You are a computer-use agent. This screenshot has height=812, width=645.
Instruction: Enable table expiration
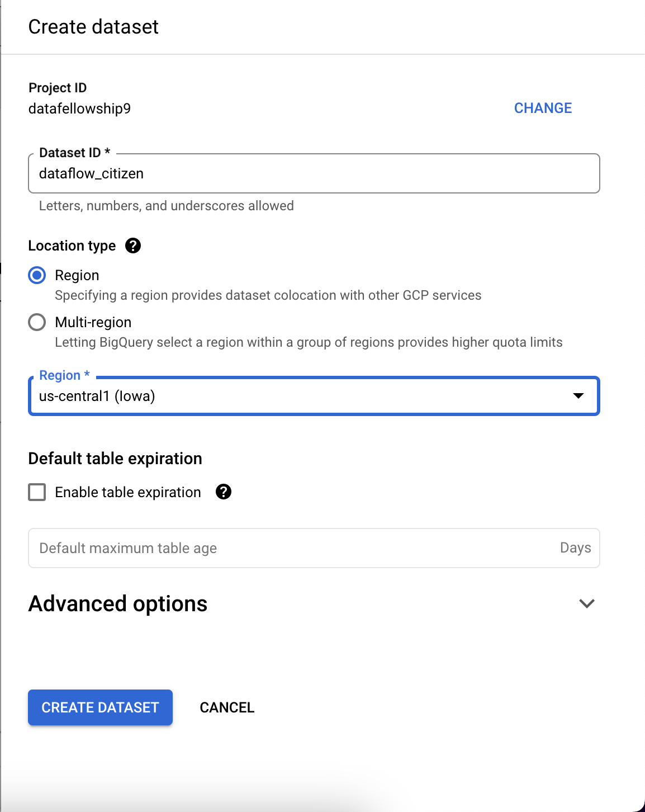coord(36,492)
